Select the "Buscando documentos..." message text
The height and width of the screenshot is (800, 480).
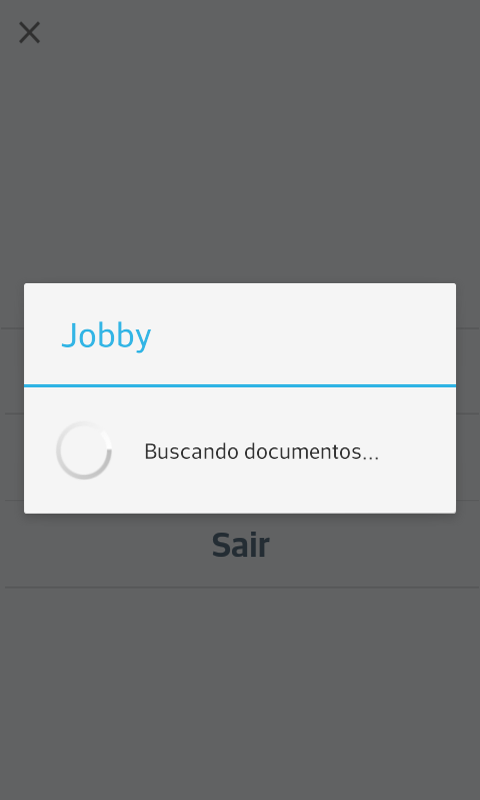click(x=262, y=452)
